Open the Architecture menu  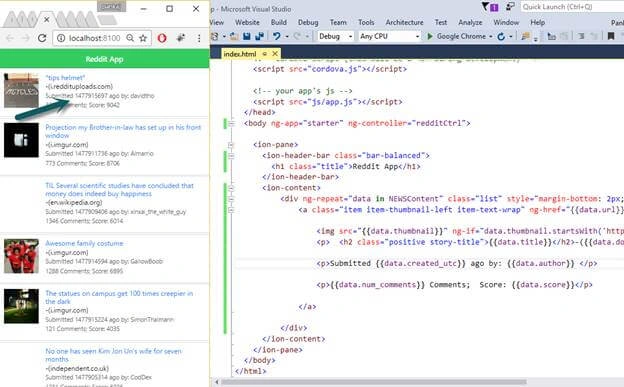[x=404, y=23]
